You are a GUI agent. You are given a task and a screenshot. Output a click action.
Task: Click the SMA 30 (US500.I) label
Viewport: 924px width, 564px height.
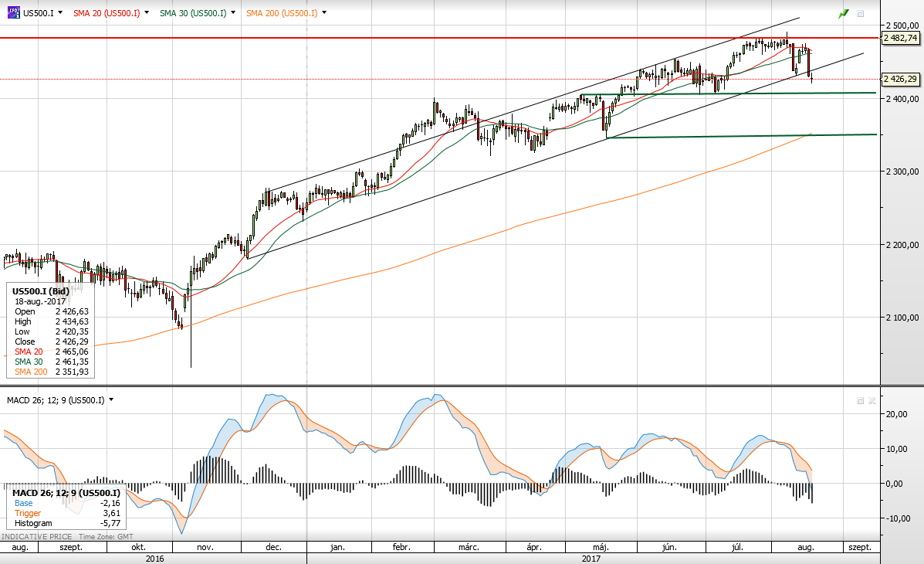(x=193, y=13)
